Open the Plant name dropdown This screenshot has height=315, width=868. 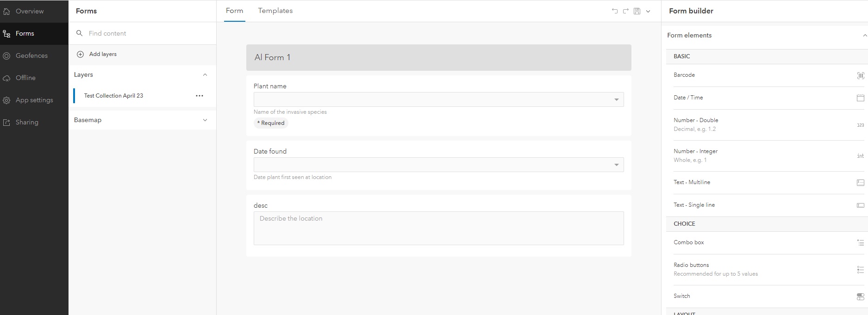click(616, 99)
